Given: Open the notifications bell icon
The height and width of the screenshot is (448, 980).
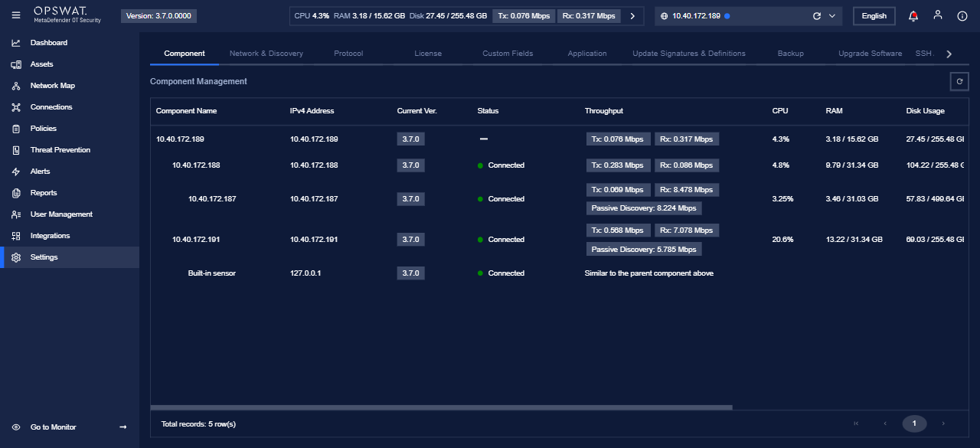Looking at the screenshot, I should click(913, 16).
